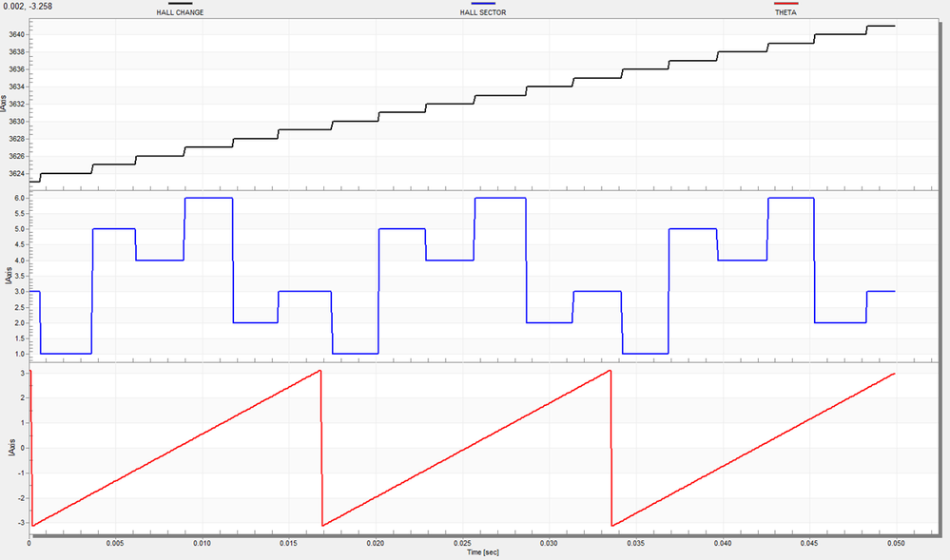Click the 1.0 tick on the HALL SECTOR axis
Screen dimensions: 950x560
point(19,354)
